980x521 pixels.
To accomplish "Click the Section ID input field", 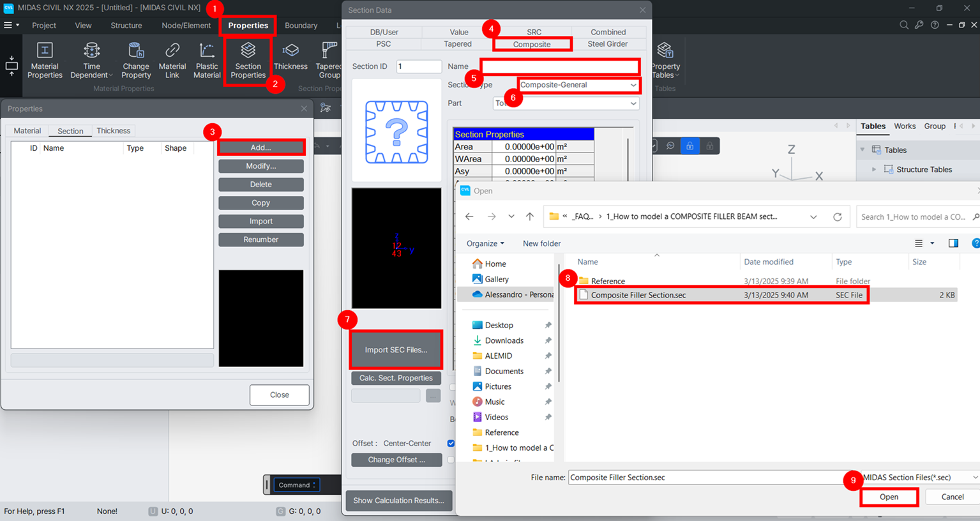I will pyautogui.click(x=419, y=66).
